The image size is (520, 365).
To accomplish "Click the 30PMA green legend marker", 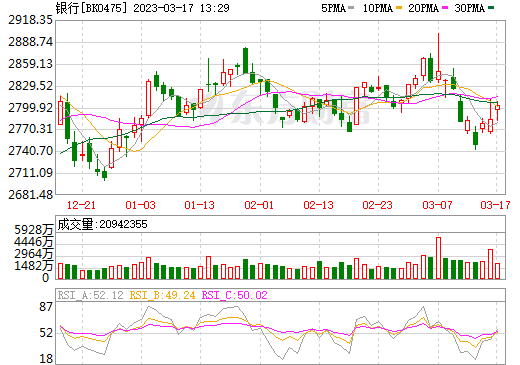I will click(491, 8).
